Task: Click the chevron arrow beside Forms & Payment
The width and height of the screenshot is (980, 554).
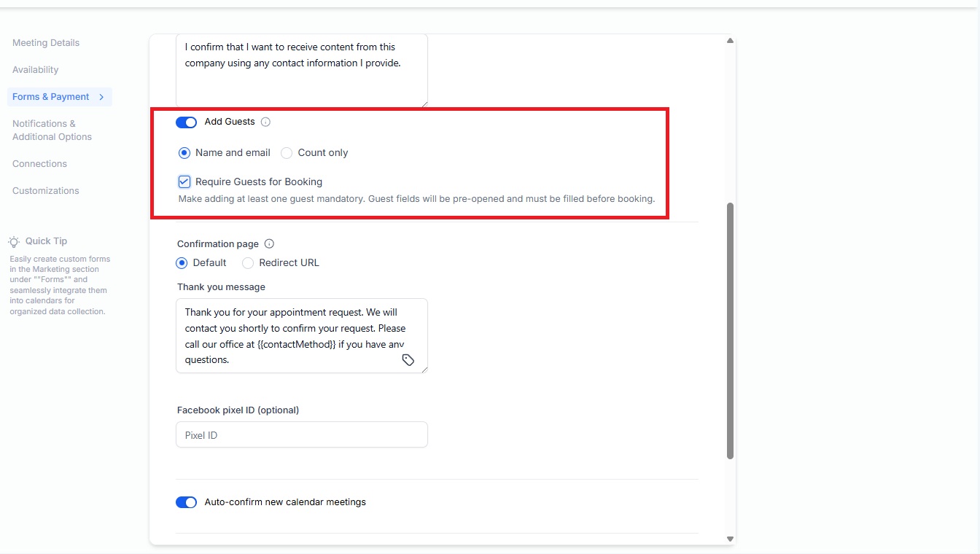Action: coord(101,97)
